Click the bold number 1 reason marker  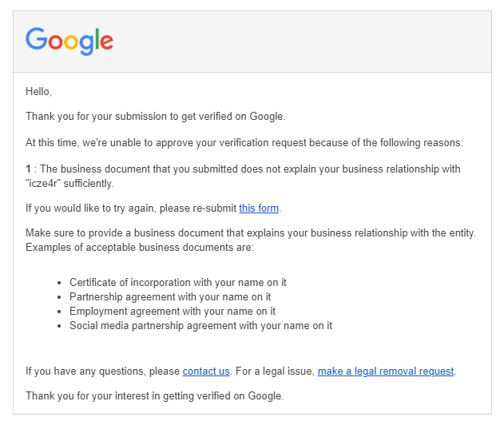pyautogui.click(x=28, y=169)
